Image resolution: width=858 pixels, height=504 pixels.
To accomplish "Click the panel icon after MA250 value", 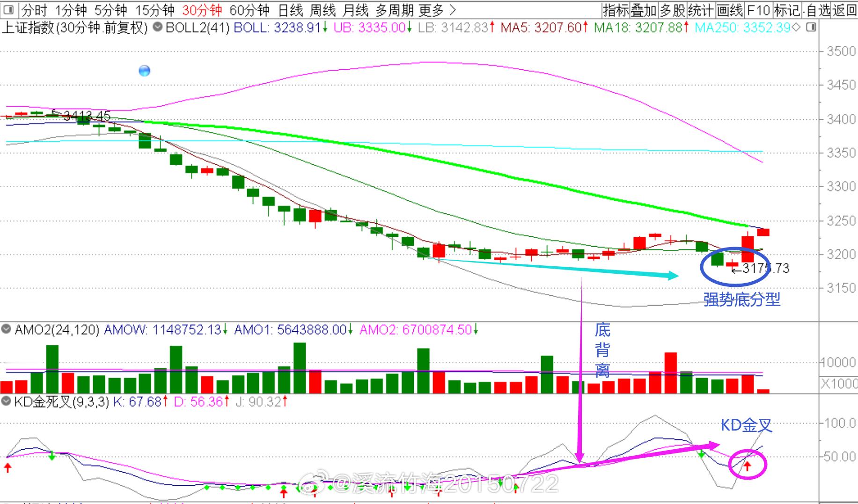I will tap(811, 27).
